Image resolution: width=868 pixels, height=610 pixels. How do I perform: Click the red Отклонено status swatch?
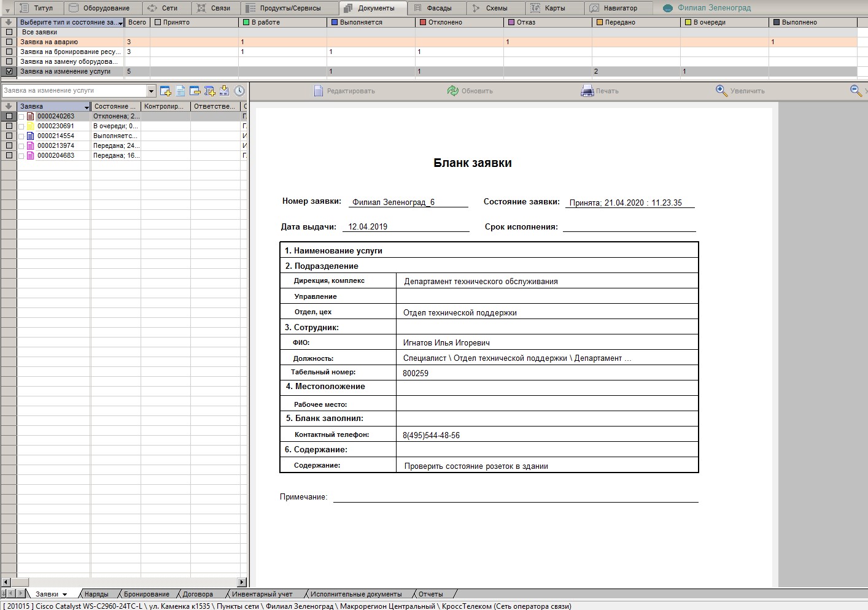(x=423, y=22)
